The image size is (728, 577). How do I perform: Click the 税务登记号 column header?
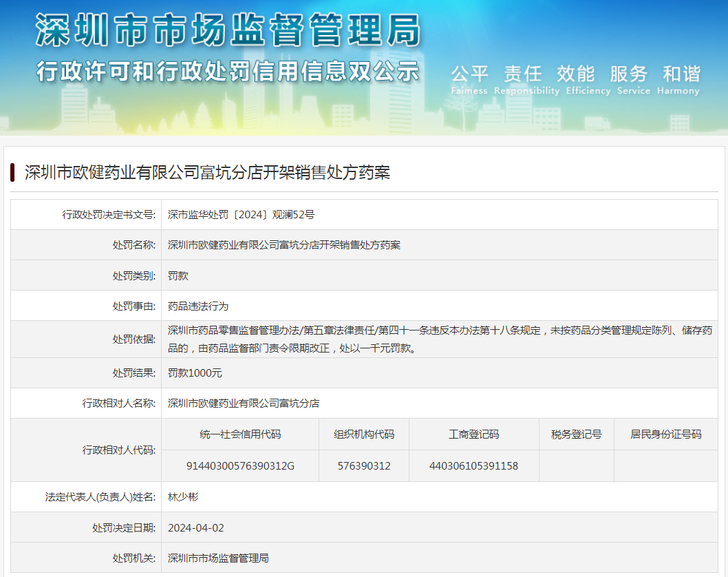click(x=576, y=434)
